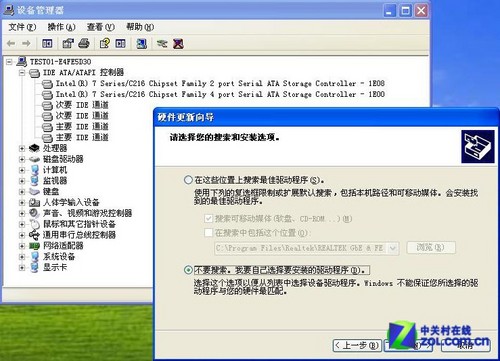Click the update driver toolbar icon
Image resolution: width=500 pixels, height=361 pixels.
(x=162, y=43)
